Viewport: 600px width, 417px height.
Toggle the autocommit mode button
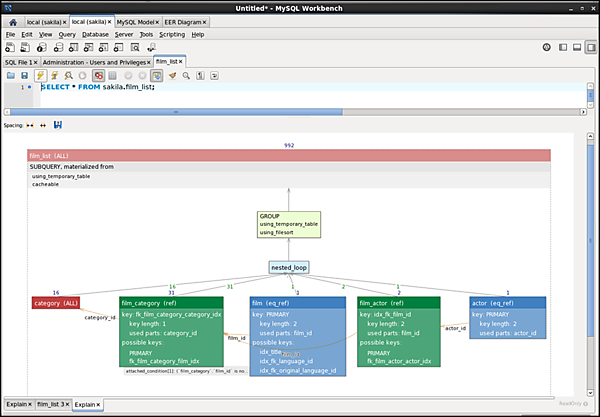(x=157, y=75)
